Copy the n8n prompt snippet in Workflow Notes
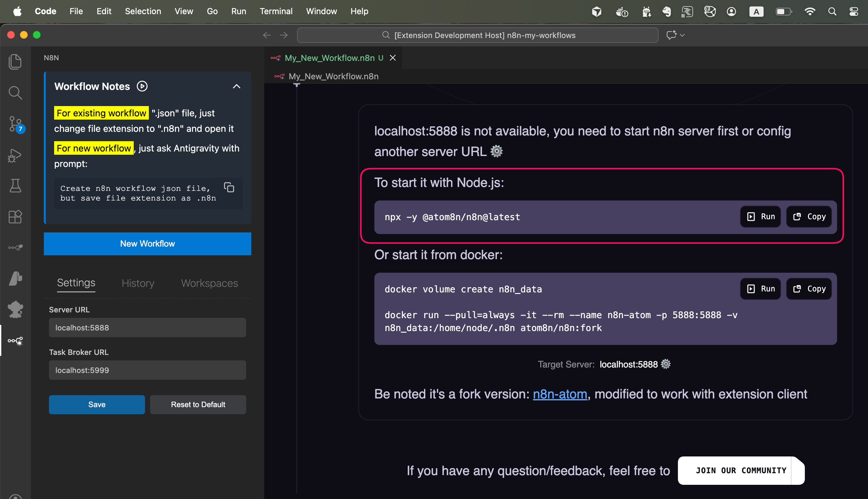 point(228,187)
